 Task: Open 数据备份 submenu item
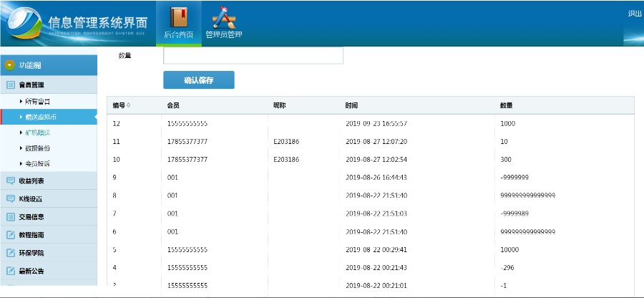[42, 148]
